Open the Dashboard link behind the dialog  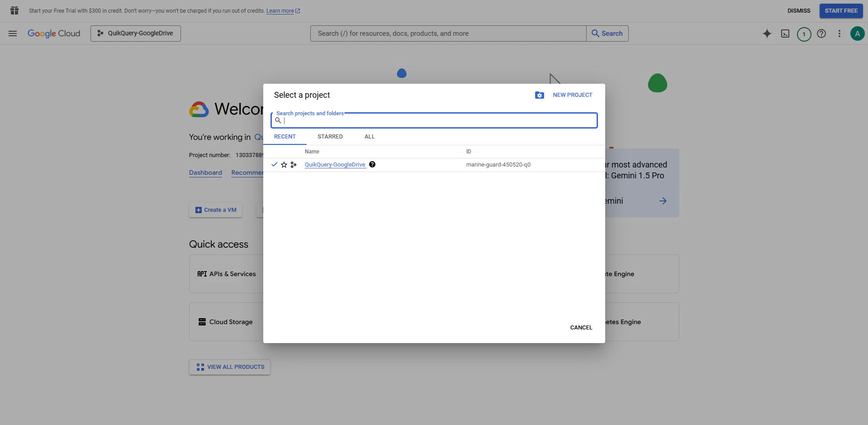(x=205, y=173)
